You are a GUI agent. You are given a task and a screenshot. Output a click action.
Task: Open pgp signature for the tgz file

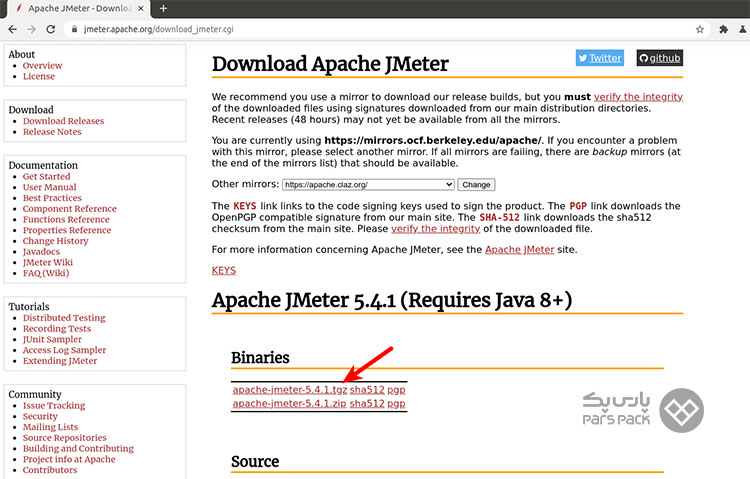pos(396,390)
